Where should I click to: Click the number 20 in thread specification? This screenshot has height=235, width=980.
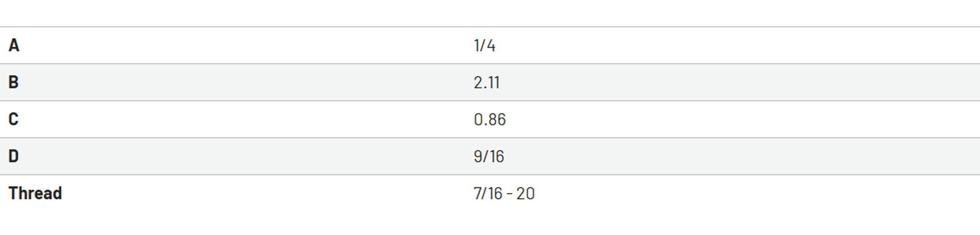tap(525, 193)
